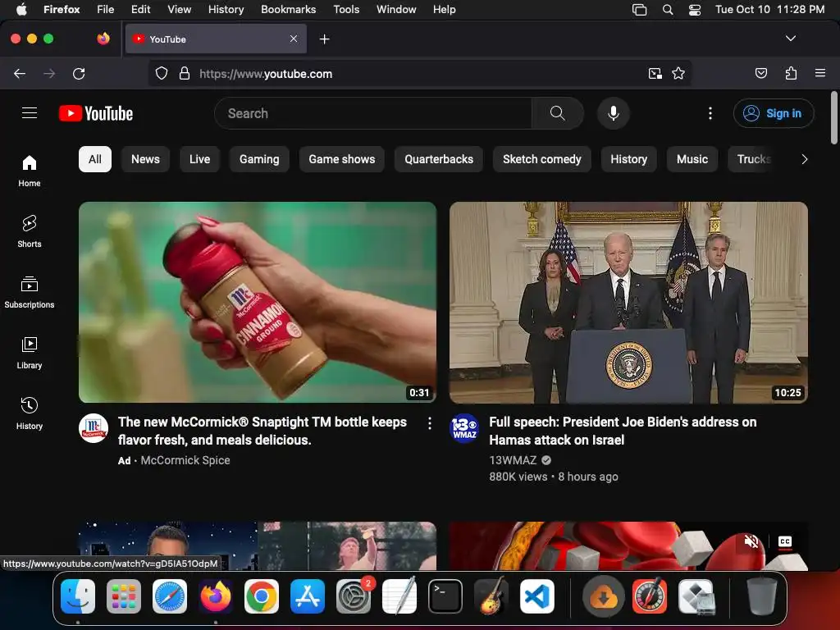Open McCormick Snaptight ad title

[262, 431]
